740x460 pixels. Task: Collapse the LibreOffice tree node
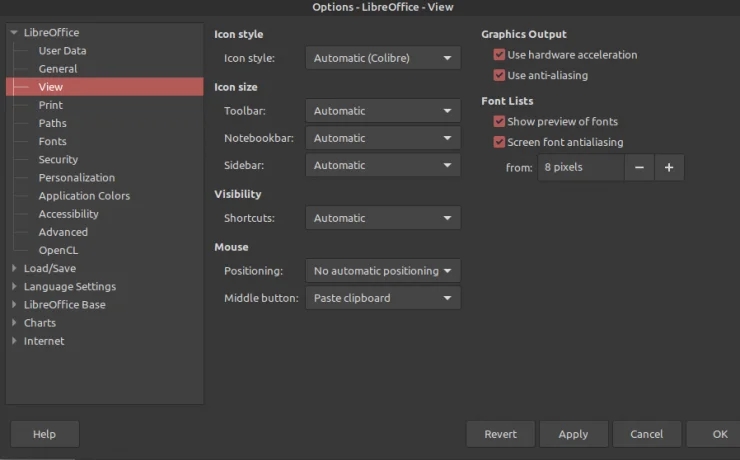click(14, 33)
